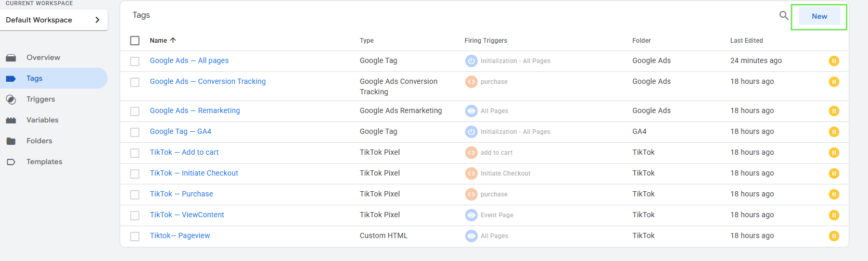Expand the Default Workspace selector chevron
Viewport: 868px width, 261px height.
click(x=97, y=20)
